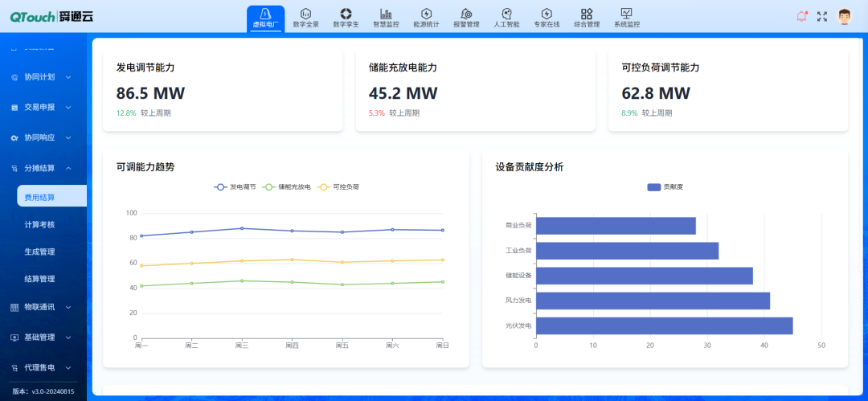Open the 虚拟电厂 module in top navigation
The width and height of the screenshot is (868, 401).
click(266, 18)
